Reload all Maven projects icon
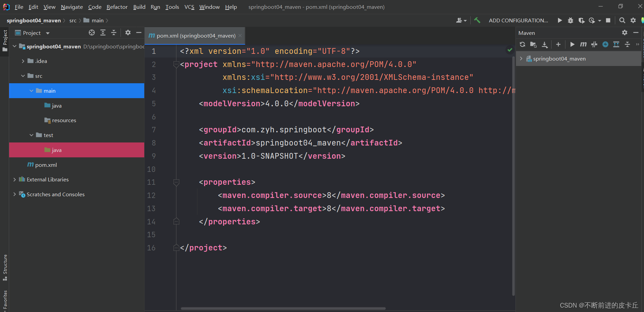This screenshot has width=644, height=312. click(522, 44)
